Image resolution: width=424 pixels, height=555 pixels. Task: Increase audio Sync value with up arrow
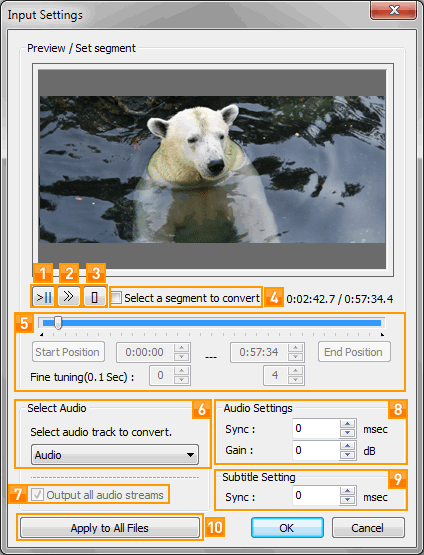[348, 424]
